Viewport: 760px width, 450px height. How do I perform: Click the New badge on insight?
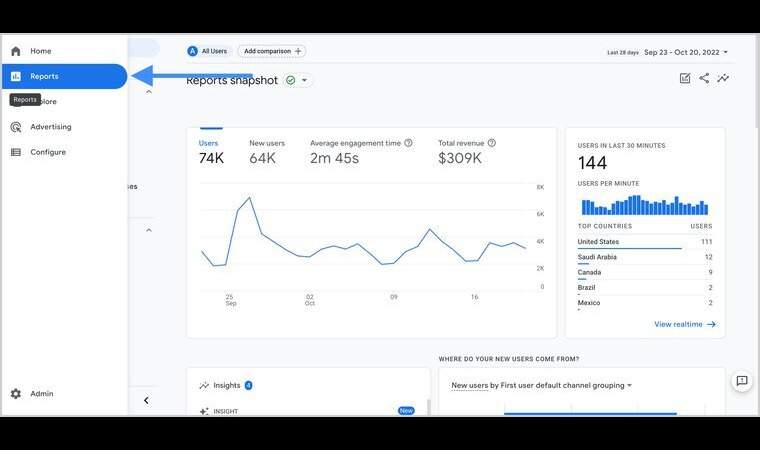(x=406, y=411)
